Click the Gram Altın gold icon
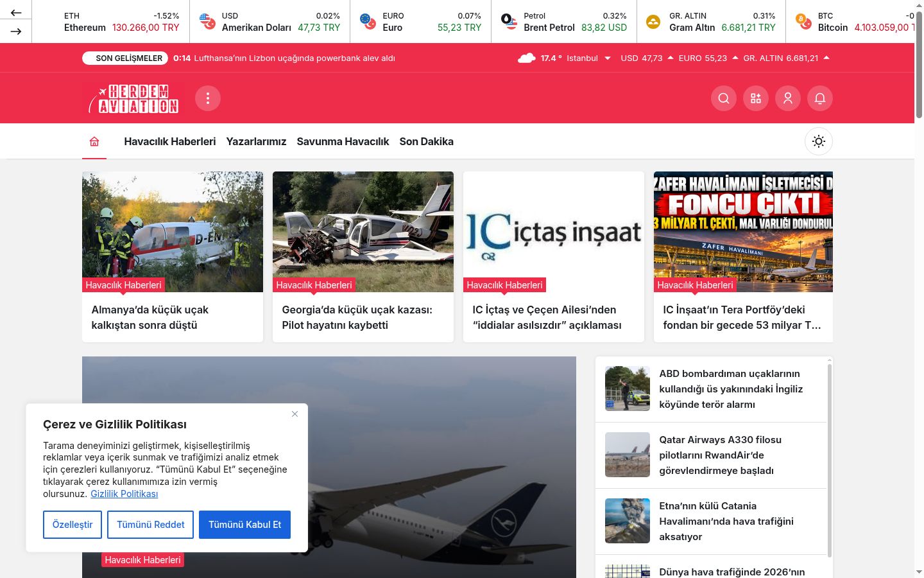Viewport: 924px width, 578px height. coord(653,21)
